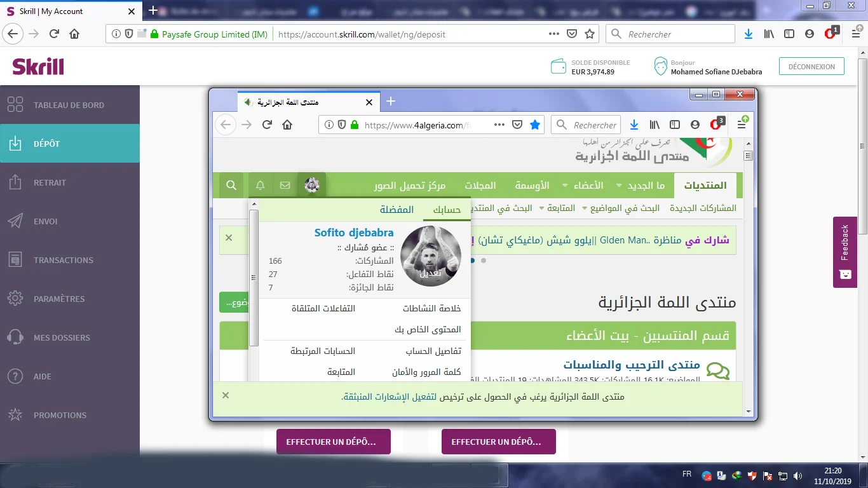Image resolution: width=868 pixels, height=488 pixels.
Task: Open the forum inbox envelope icon
Action: click(285, 186)
